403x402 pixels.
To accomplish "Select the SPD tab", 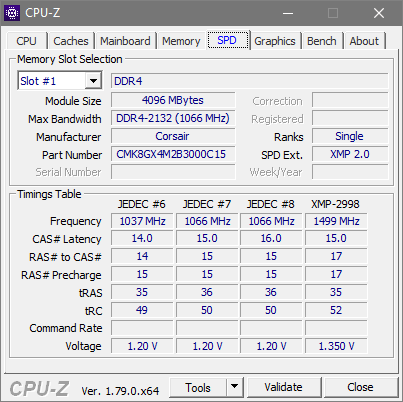I will 227,40.
